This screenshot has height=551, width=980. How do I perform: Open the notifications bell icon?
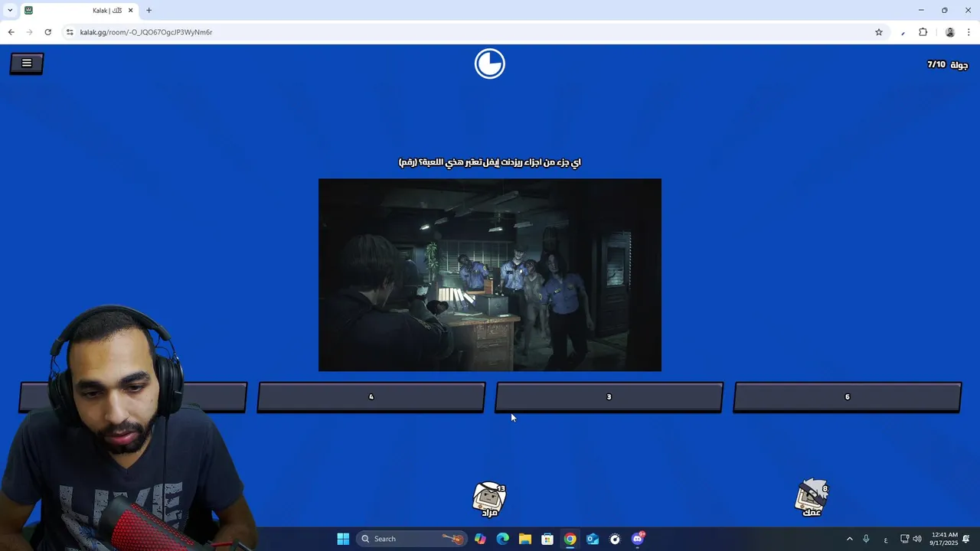pyautogui.click(x=967, y=539)
